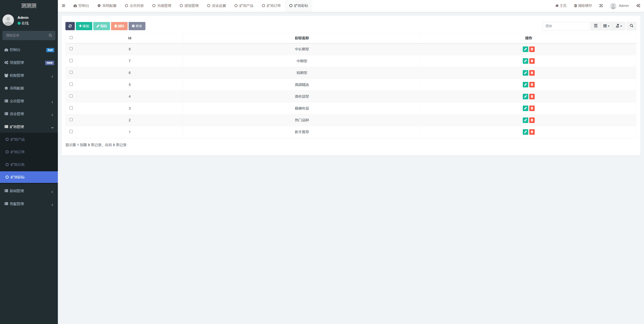Open the top-right settings gears icon

coord(638,6)
